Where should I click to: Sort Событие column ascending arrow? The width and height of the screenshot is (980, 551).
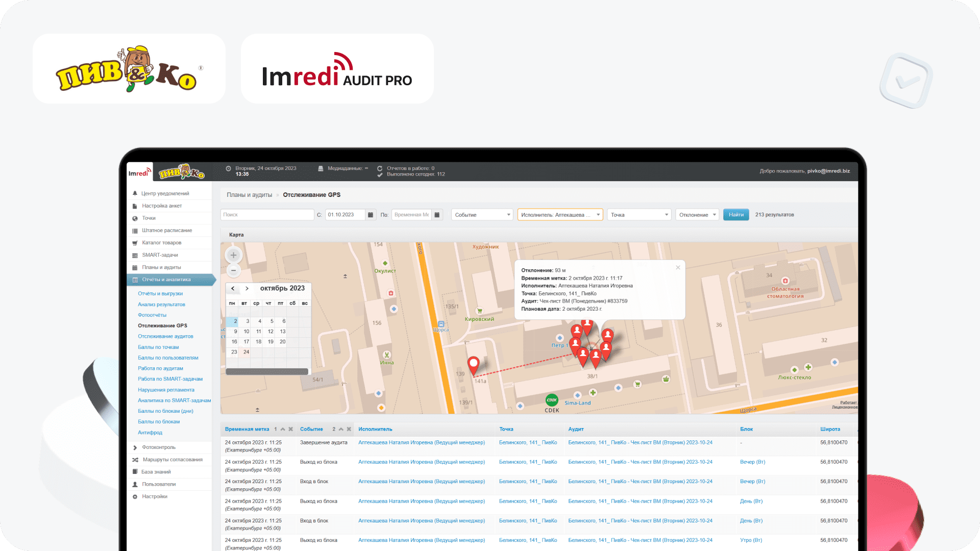pyautogui.click(x=341, y=429)
